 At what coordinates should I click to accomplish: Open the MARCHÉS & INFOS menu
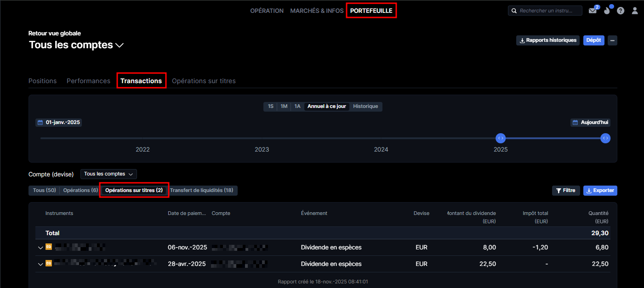tap(317, 11)
